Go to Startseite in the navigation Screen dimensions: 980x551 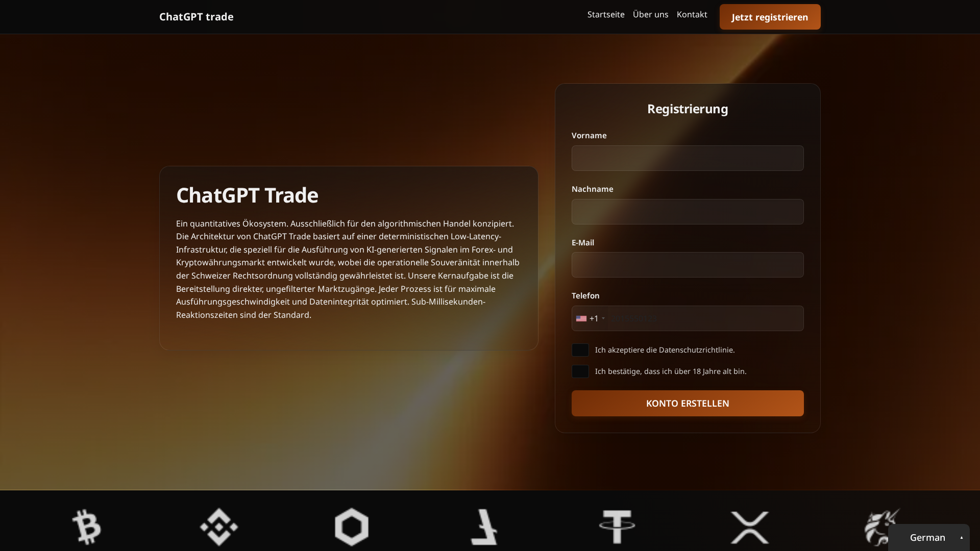(606, 14)
